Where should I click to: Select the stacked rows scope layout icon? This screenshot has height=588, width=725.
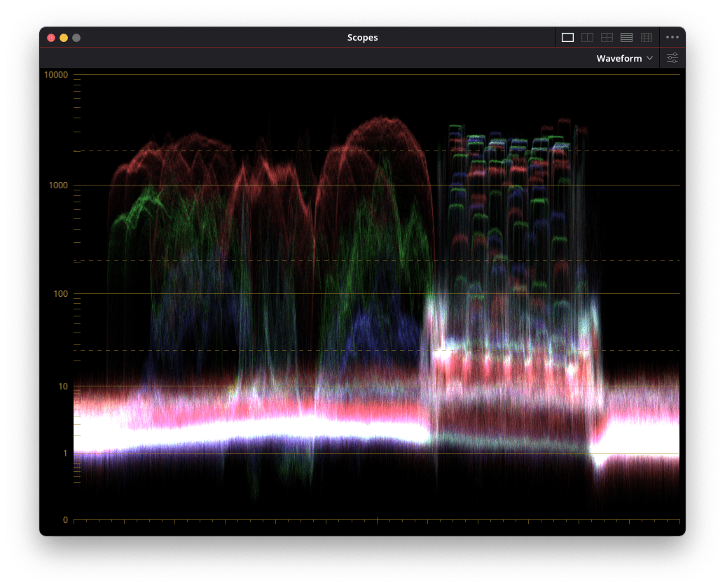tap(626, 37)
